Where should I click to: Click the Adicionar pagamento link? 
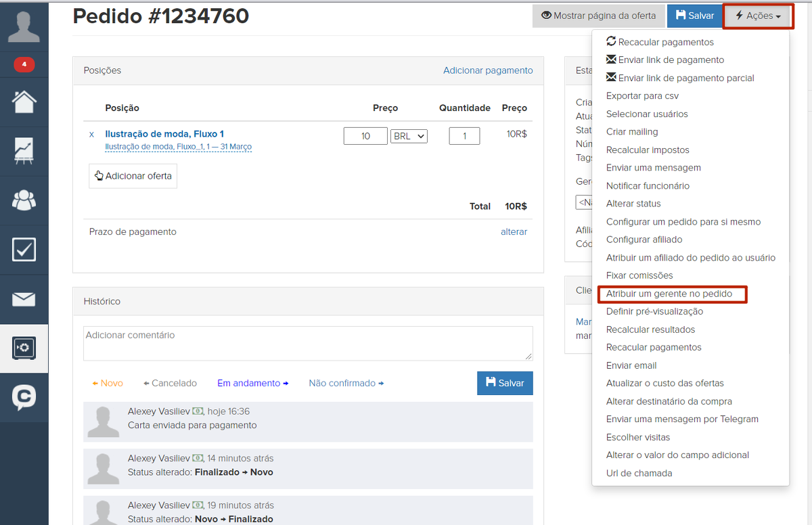pos(488,70)
